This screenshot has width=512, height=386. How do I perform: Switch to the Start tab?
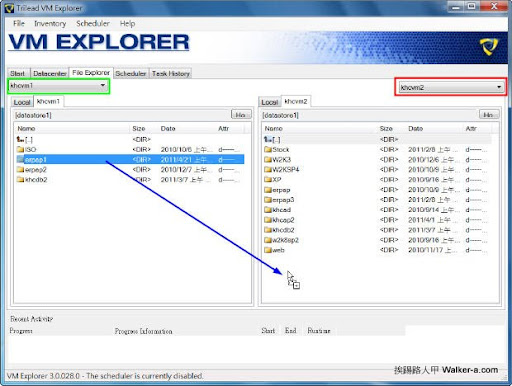17,73
